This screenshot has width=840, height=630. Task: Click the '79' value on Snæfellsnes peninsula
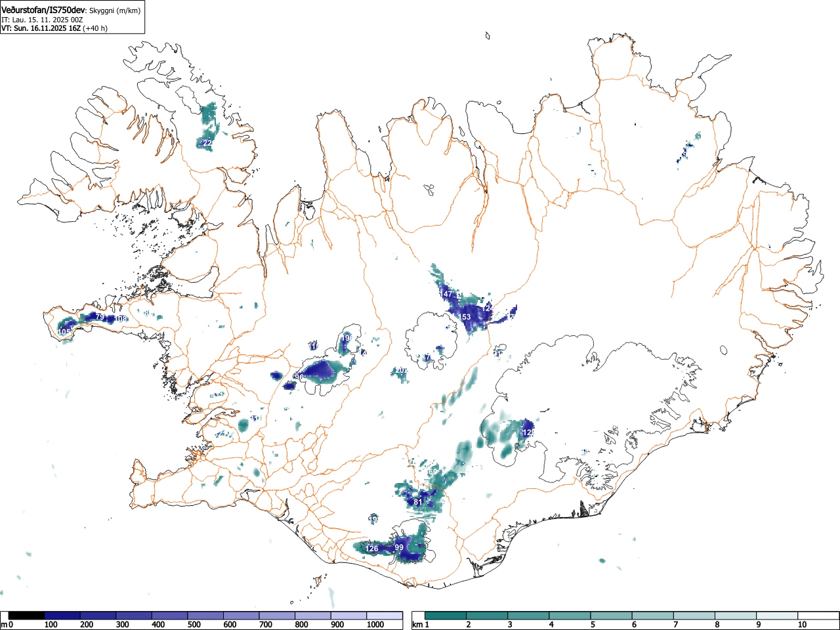(100, 317)
